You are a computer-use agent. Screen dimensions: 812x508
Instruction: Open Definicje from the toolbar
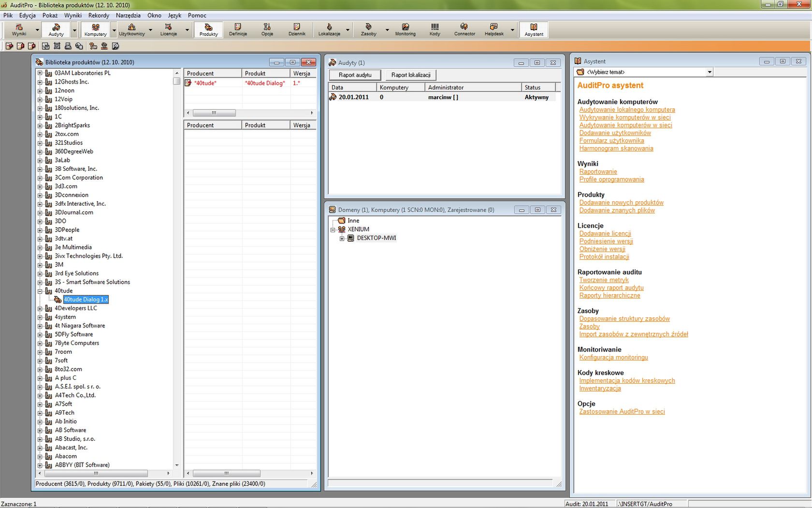pyautogui.click(x=238, y=30)
